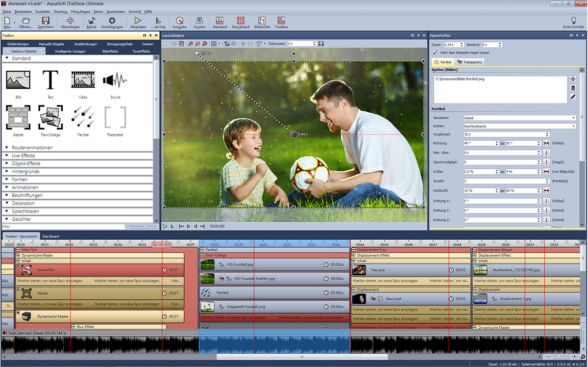
Task: Open the Bilderliste view icon
Action: click(262, 21)
